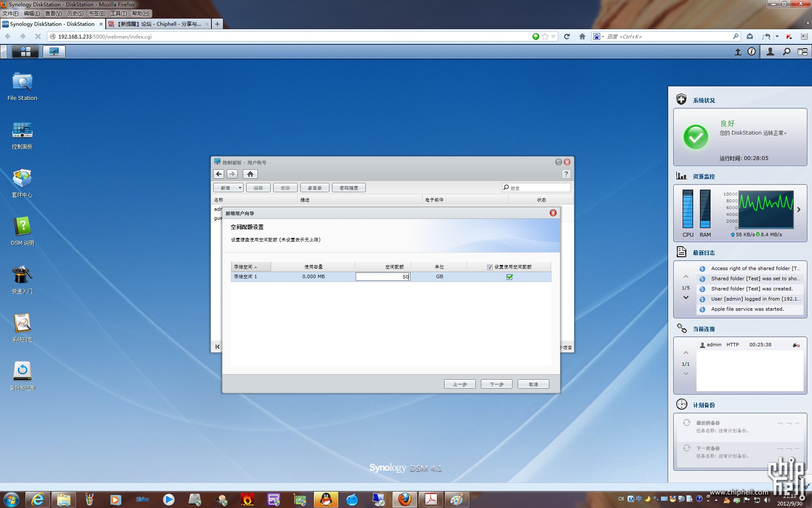Click the user search box
The width and height of the screenshot is (812, 508).
coord(536,188)
